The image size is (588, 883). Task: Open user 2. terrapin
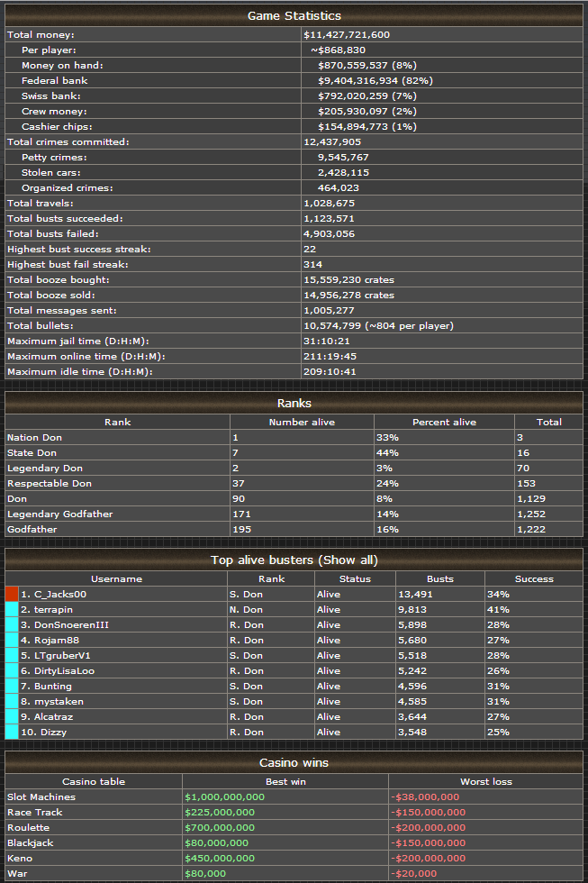tap(47, 609)
